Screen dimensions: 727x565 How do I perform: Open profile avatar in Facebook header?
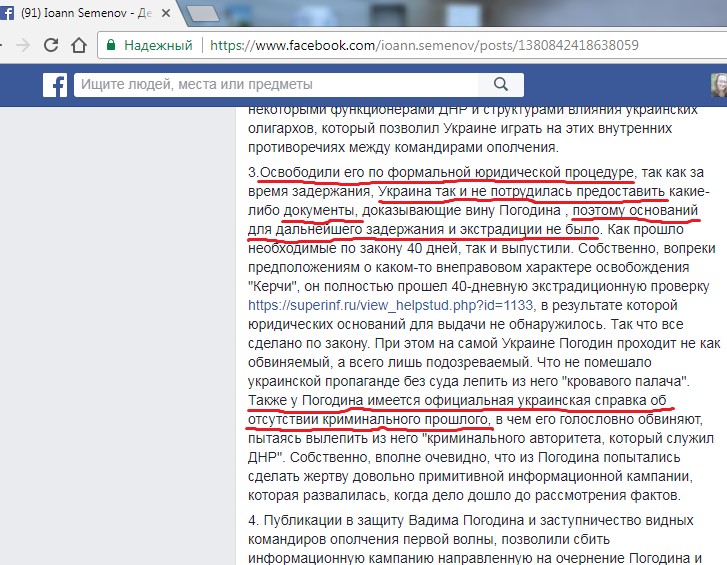pyautogui.click(x=718, y=85)
